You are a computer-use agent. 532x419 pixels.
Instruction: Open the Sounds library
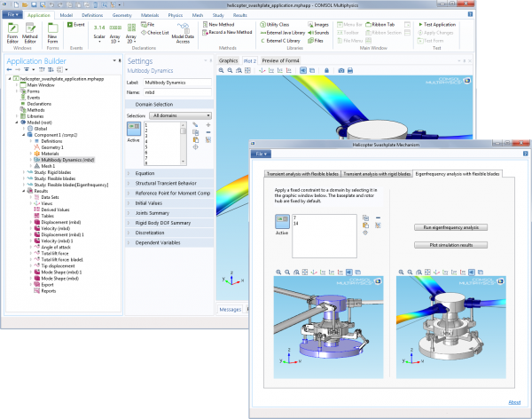click(318, 33)
